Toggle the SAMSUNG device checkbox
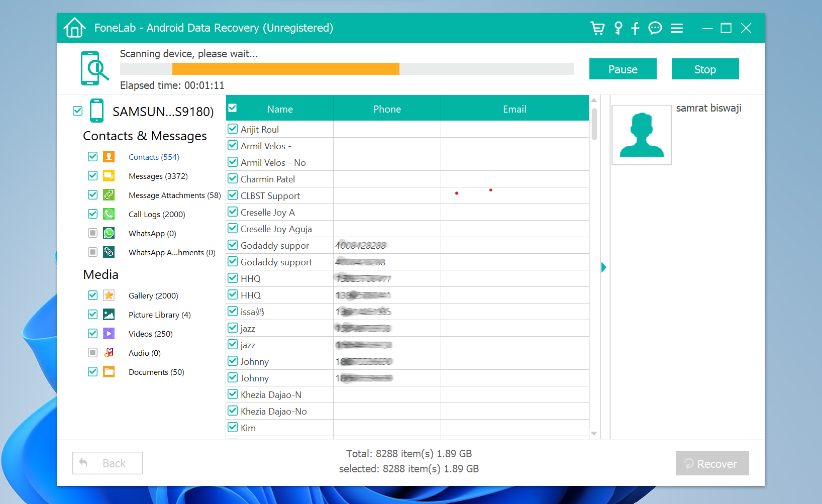The image size is (822, 504). pyautogui.click(x=77, y=111)
